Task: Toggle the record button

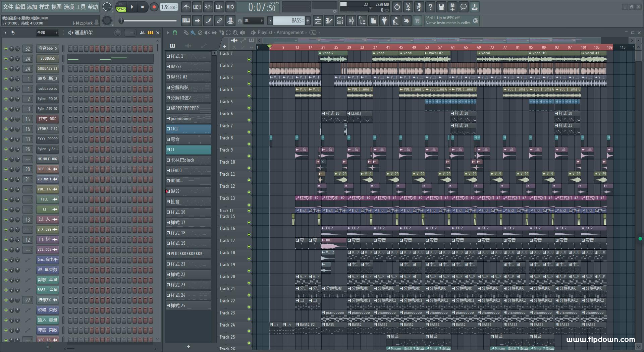Action: point(154,7)
